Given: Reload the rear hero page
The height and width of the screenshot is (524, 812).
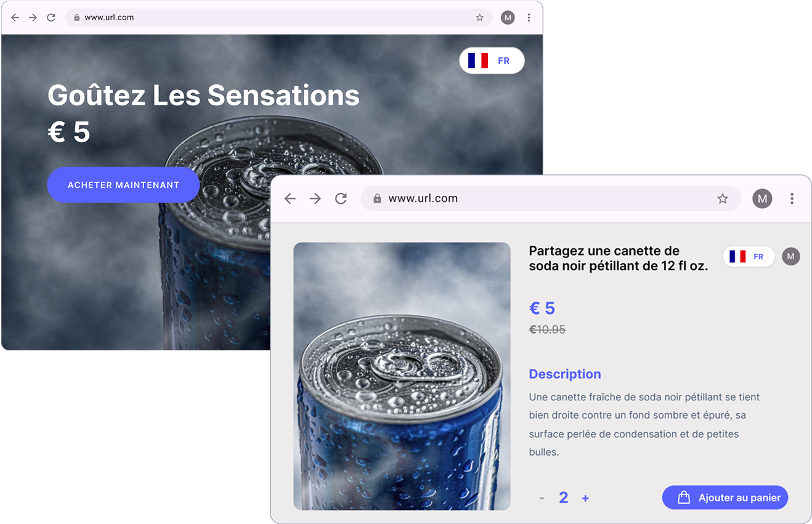Looking at the screenshot, I should (x=51, y=17).
